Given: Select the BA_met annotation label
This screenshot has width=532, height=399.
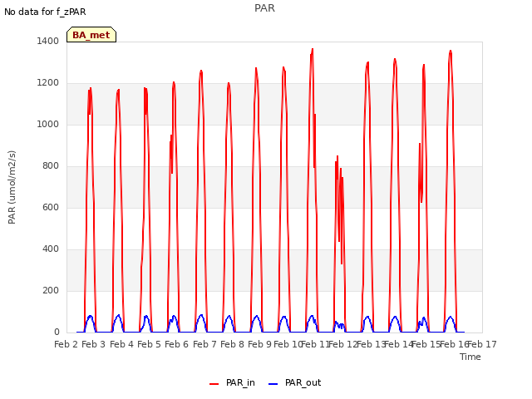Looking at the screenshot, I should [x=91, y=35].
